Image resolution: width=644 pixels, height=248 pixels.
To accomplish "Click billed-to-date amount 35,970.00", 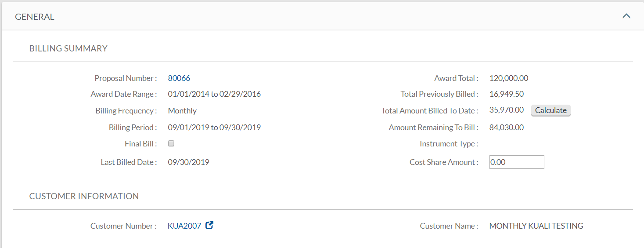I will coord(507,110).
